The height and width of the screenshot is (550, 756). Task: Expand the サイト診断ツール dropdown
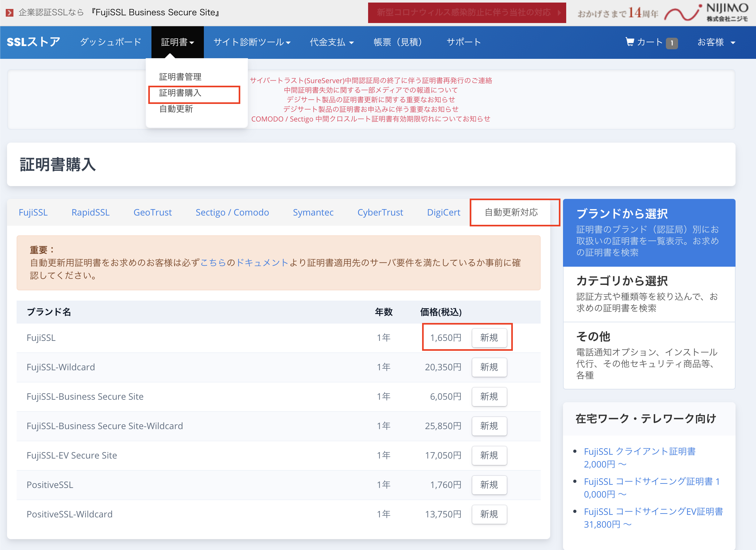(x=252, y=42)
